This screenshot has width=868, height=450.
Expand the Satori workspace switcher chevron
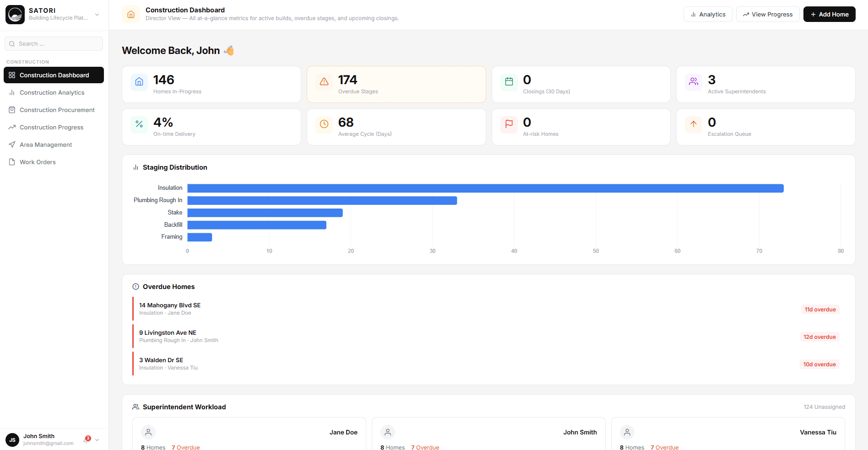click(97, 15)
